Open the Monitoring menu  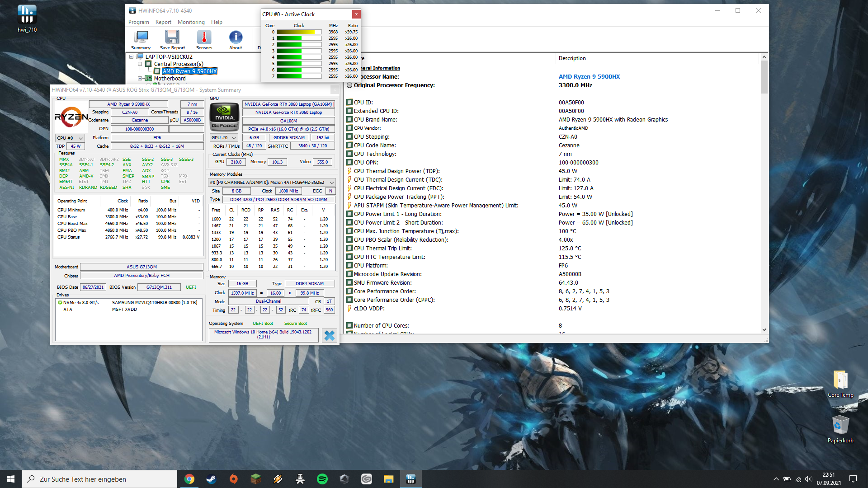point(191,22)
